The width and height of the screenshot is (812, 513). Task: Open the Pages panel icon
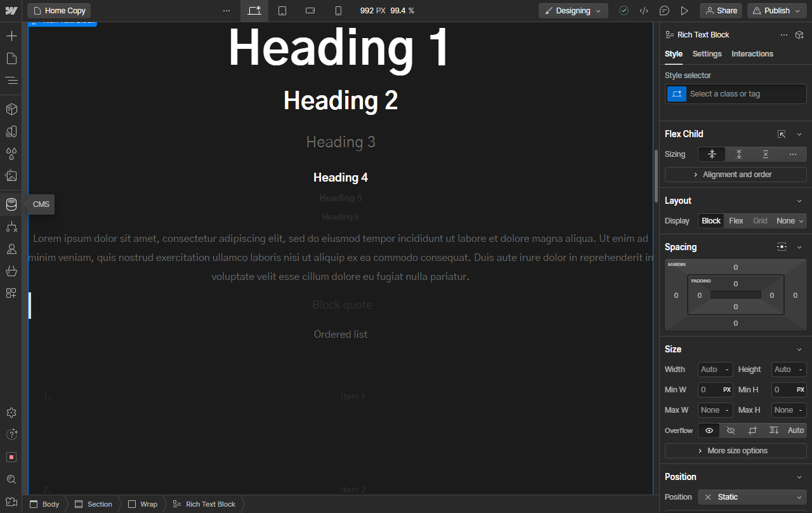point(11,58)
